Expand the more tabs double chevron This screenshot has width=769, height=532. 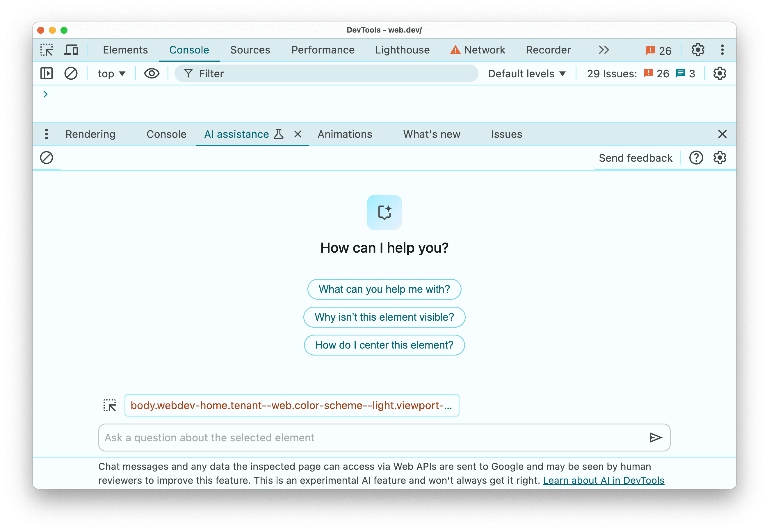tap(604, 50)
